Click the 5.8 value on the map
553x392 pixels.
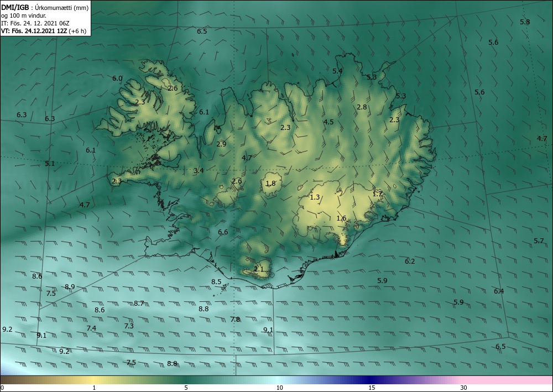coord(525,22)
